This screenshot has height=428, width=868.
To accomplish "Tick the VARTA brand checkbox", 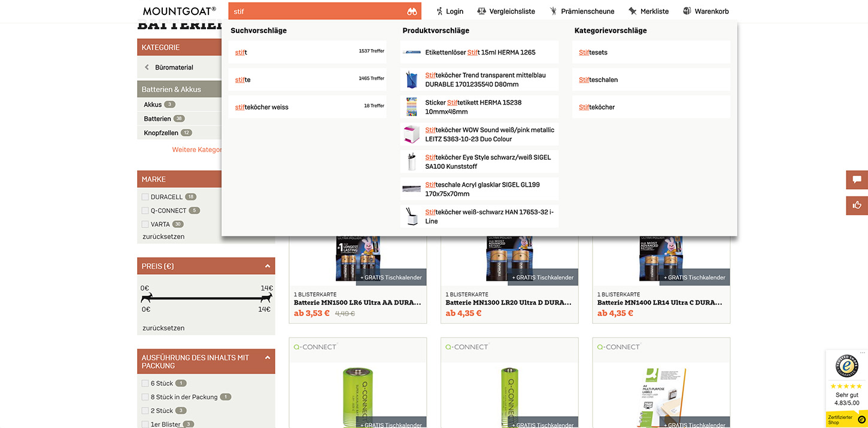I will (x=145, y=224).
